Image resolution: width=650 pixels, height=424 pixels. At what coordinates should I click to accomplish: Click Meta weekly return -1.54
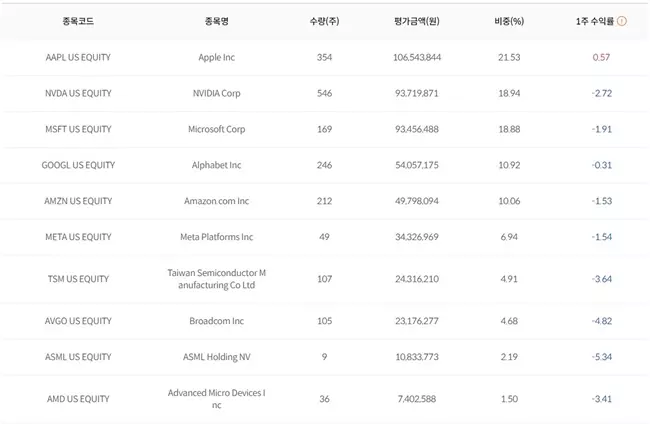pos(601,237)
